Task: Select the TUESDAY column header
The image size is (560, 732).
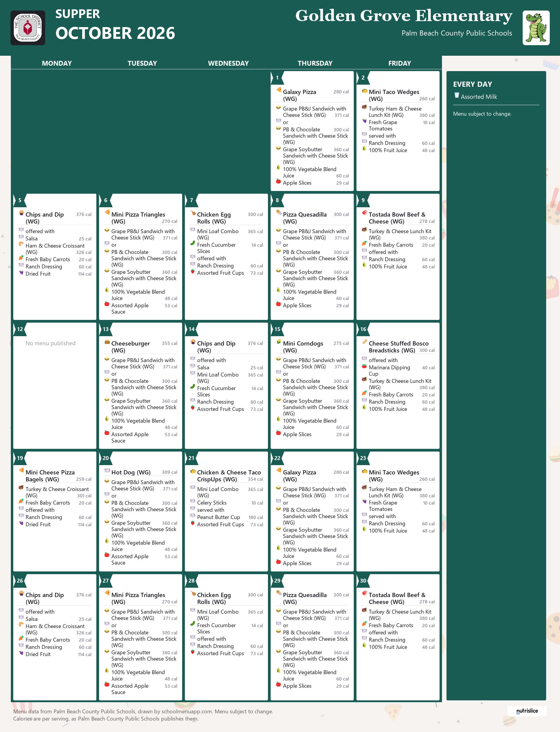Action: tap(142, 63)
